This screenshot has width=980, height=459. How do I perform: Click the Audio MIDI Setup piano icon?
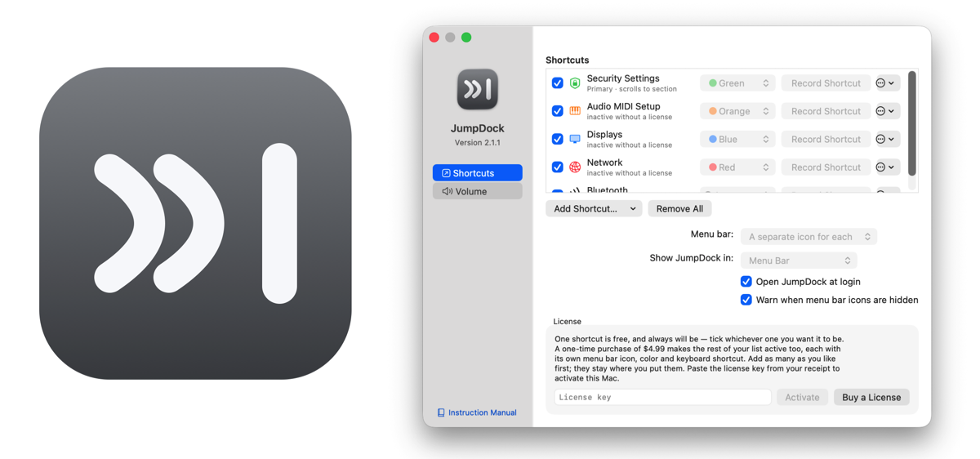[575, 111]
